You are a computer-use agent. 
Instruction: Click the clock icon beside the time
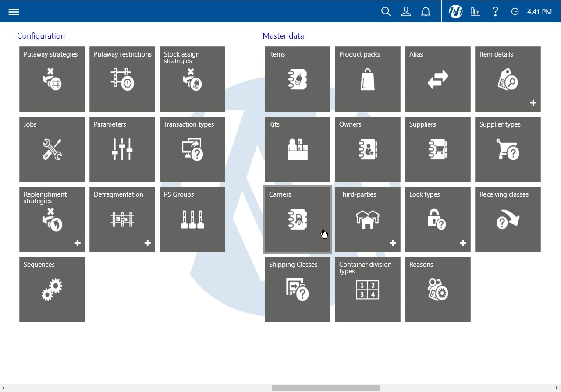pyautogui.click(x=515, y=12)
